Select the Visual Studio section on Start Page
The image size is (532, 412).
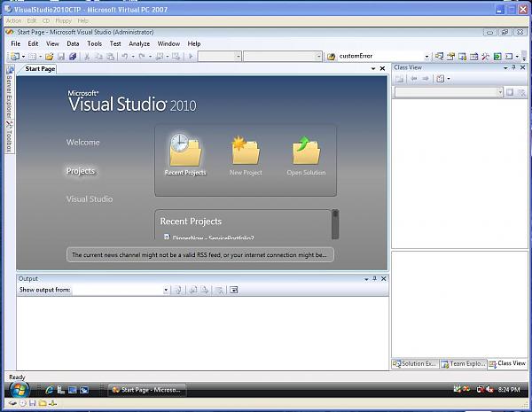pos(90,199)
